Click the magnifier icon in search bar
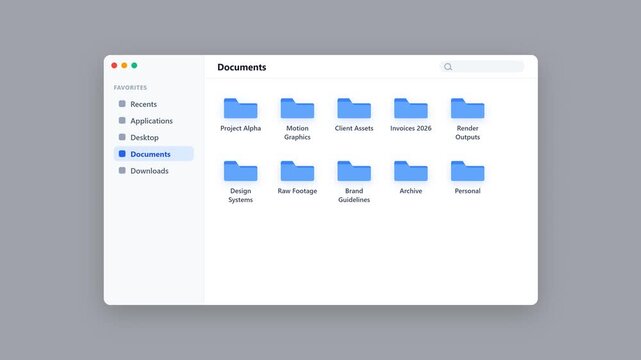The width and height of the screenshot is (641, 360). tap(448, 67)
